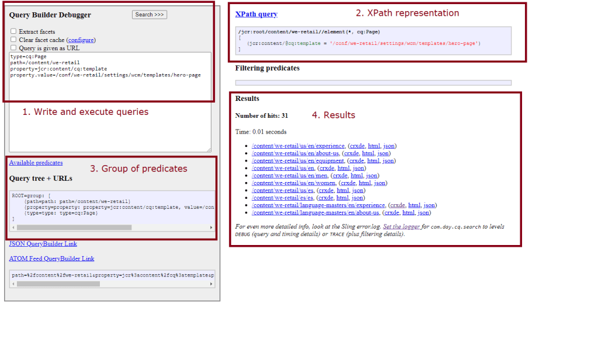Screen dimensions: 598x364
Task: Open the configure link
Action: point(81,39)
